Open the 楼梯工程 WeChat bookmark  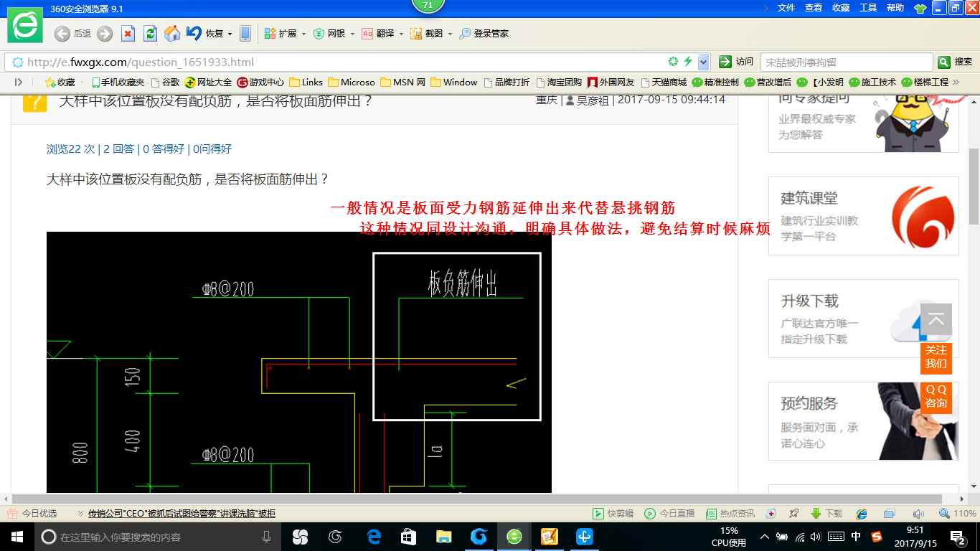click(925, 83)
